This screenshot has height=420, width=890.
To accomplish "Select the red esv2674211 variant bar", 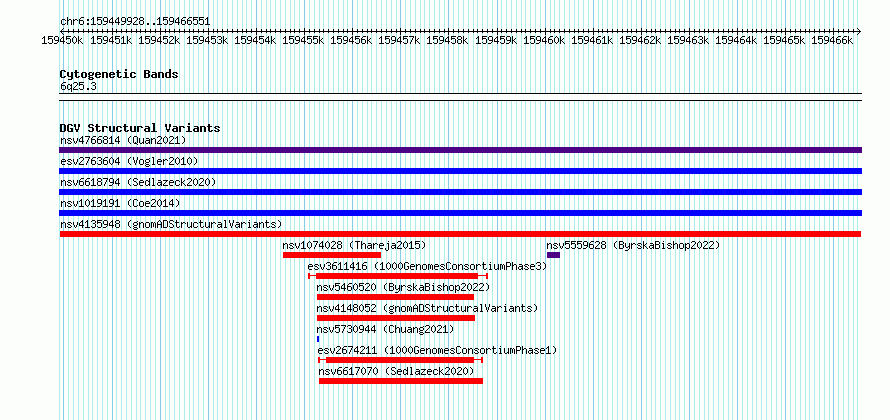I will 400,360.
